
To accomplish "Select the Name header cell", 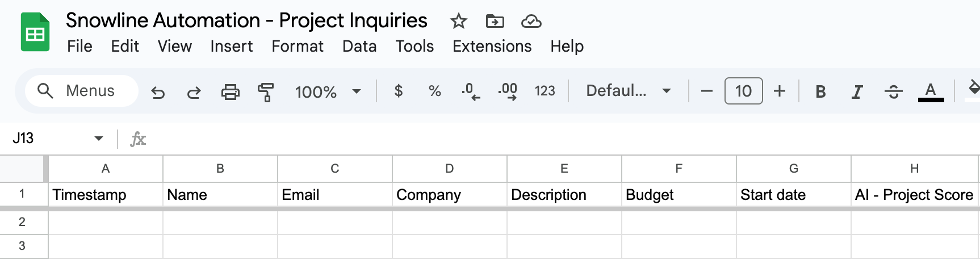I will [x=220, y=195].
